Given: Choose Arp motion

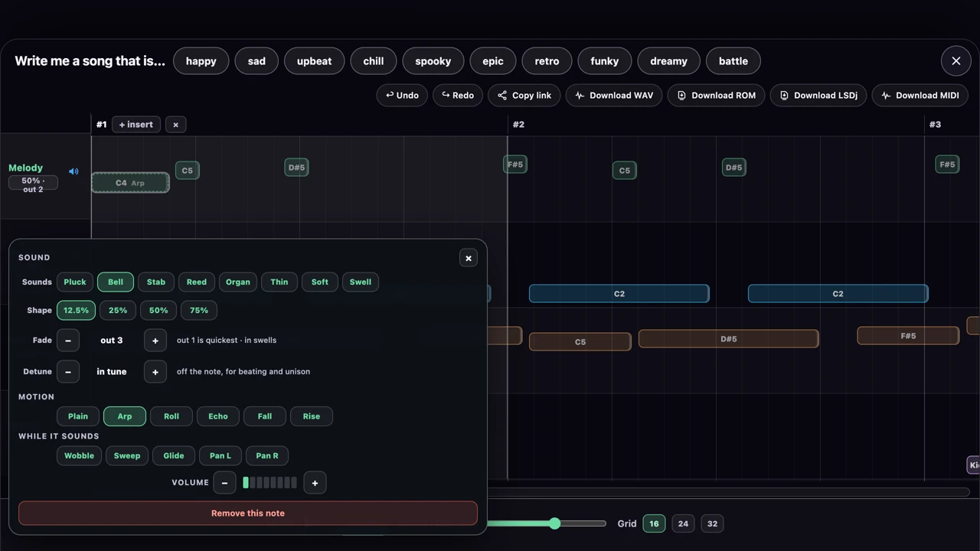Looking at the screenshot, I should pos(125,416).
